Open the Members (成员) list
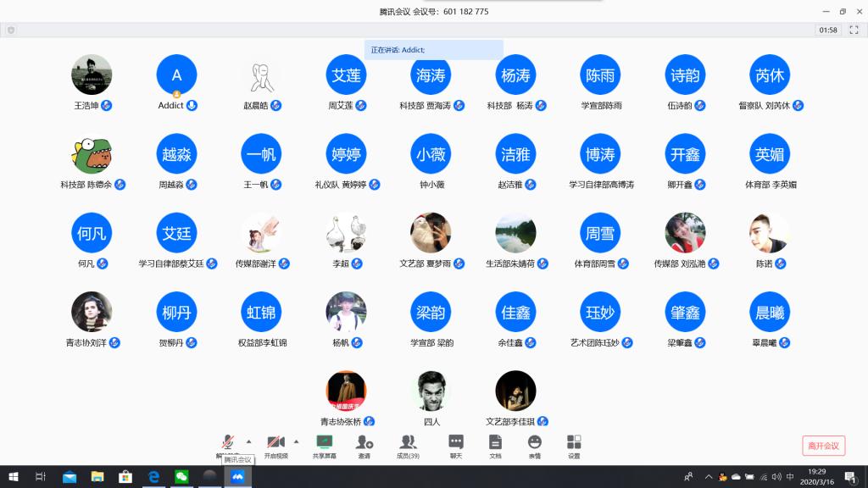The width and height of the screenshot is (868, 488). tap(408, 444)
